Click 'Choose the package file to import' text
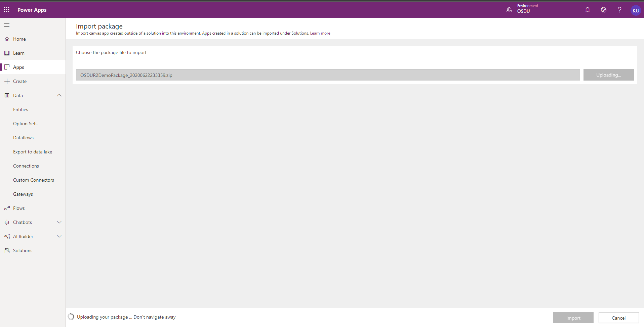644x327 pixels. tap(111, 52)
